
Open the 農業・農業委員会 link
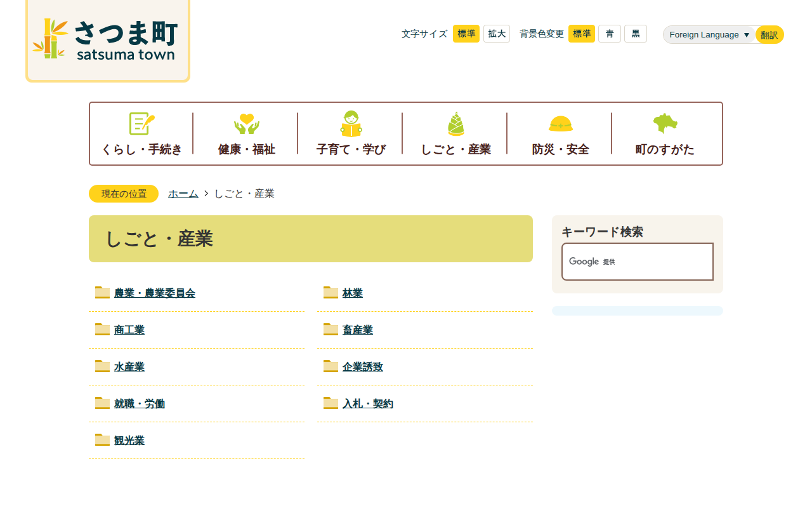point(155,293)
